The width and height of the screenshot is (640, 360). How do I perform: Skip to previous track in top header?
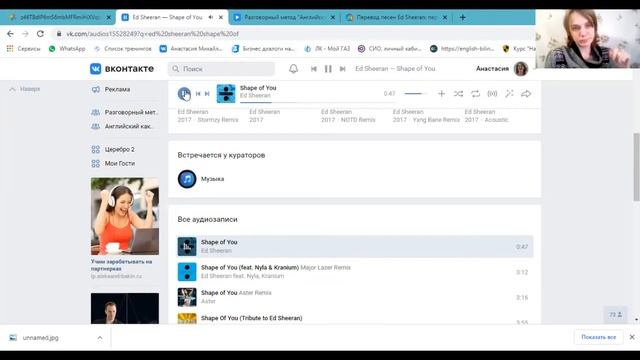(x=313, y=69)
